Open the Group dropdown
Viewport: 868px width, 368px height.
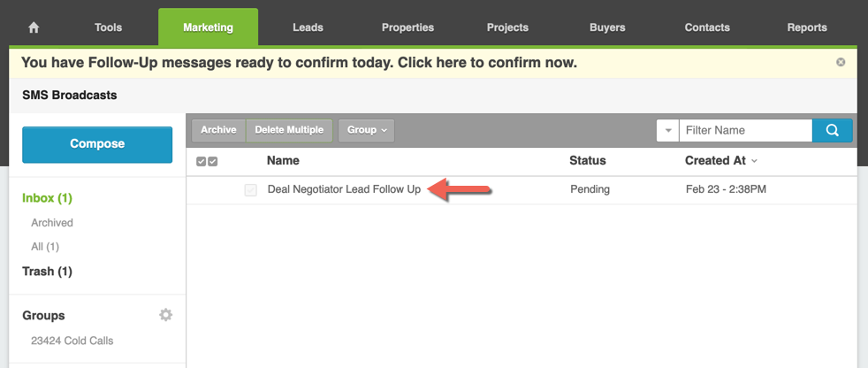click(x=367, y=130)
